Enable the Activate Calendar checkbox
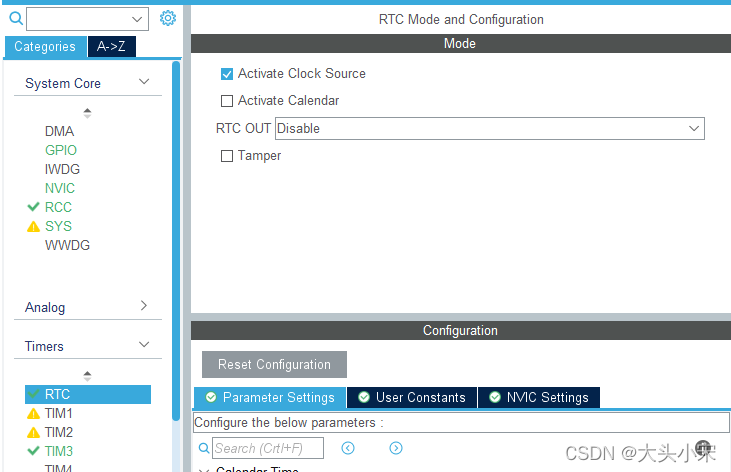Screen dimensions: 731x472 [227, 101]
